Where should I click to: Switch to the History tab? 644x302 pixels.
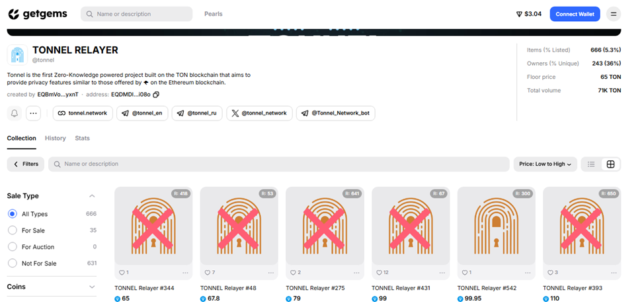point(56,138)
